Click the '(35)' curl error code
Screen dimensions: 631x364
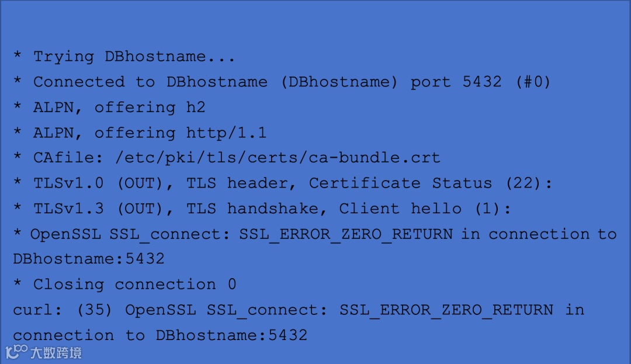tap(94, 310)
